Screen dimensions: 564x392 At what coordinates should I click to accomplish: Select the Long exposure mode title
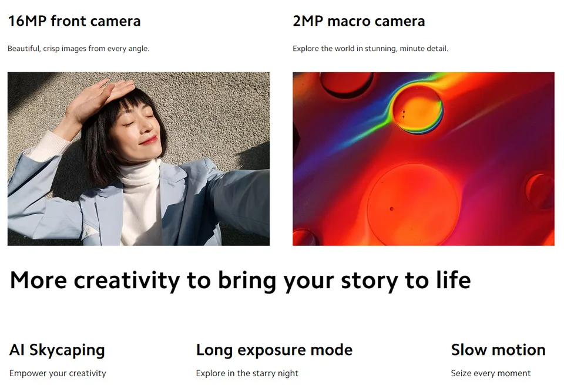[x=274, y=350]
